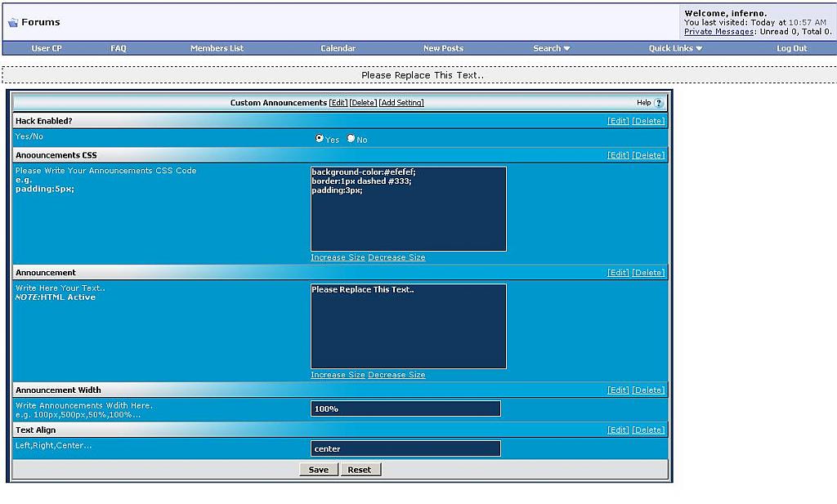837x504 pixels.
Task: Expand the Quick Links dropdown
Action: [675, 48]
